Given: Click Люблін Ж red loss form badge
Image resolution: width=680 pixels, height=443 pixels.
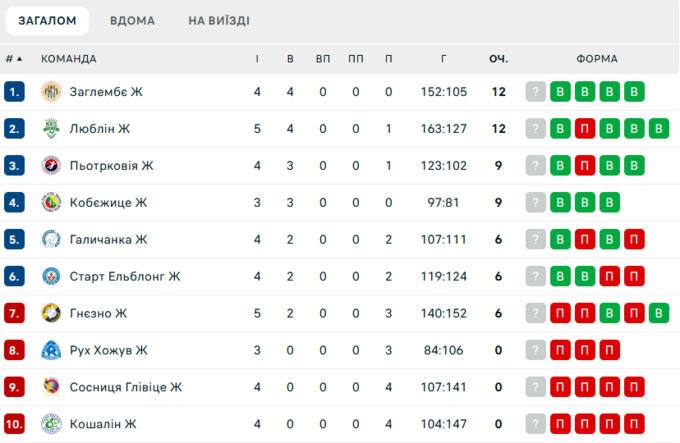Looking at the screenshot, I should pos(585,129).
